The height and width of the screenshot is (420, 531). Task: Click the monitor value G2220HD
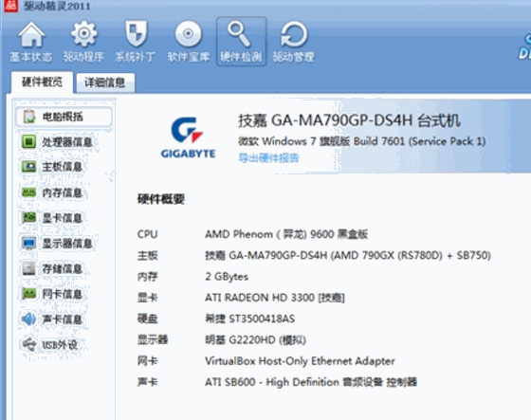tap(255, 339)
